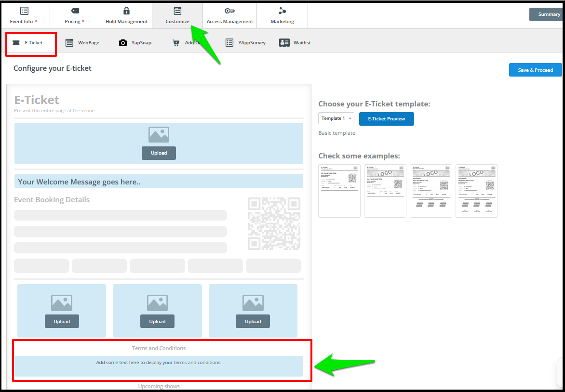Click the "Basic template" description text
565x392 pixels.
click(x=337, y=133)
